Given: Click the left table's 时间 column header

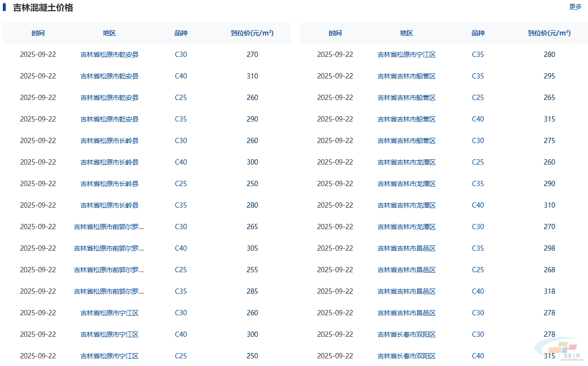Looking at the screenshot, I should (38, 33).
